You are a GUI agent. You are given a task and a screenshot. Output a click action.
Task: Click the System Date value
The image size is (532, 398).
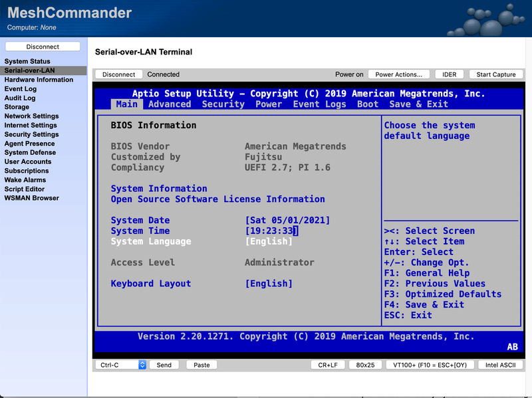tap(287, 220)
